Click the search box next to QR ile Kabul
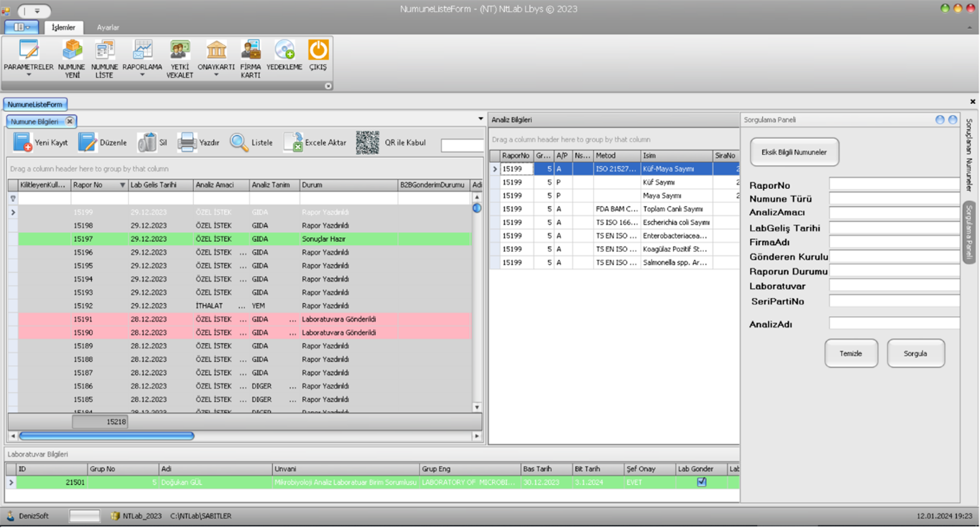This screenshot has height=530, width=980. (462, 145)
